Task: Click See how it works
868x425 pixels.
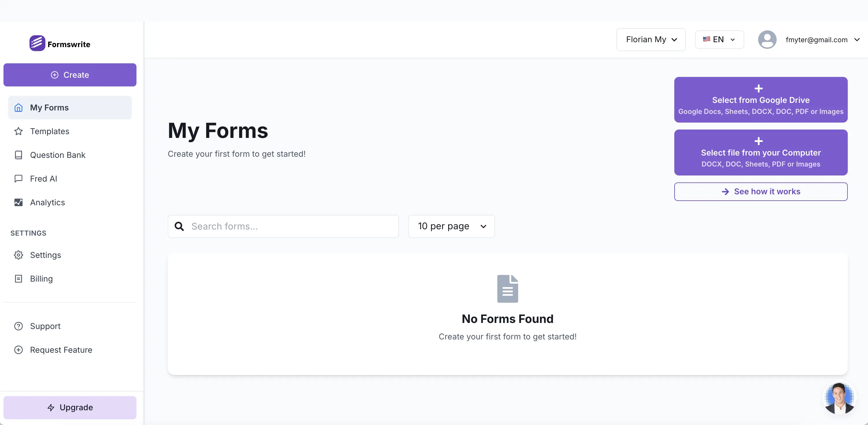Action: 760,191
